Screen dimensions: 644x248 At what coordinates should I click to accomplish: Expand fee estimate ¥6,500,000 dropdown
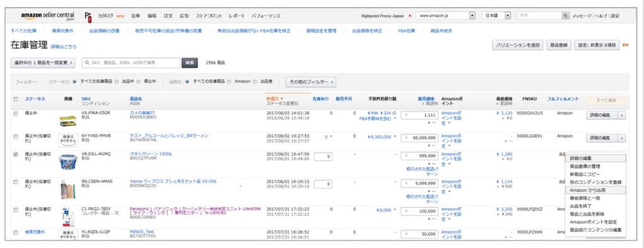[395, 136]
